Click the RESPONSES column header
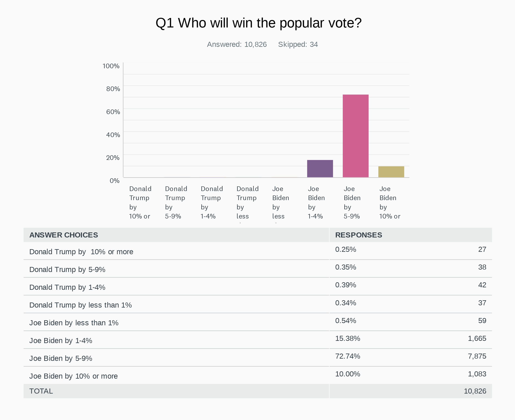Screen dimensions: 515x420 tap(358, 235)
